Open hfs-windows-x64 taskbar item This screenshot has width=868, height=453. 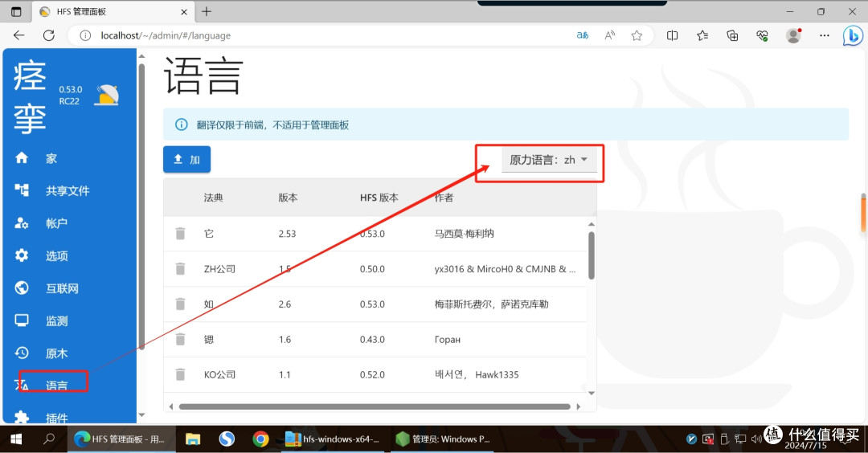[x=333, y=439]
